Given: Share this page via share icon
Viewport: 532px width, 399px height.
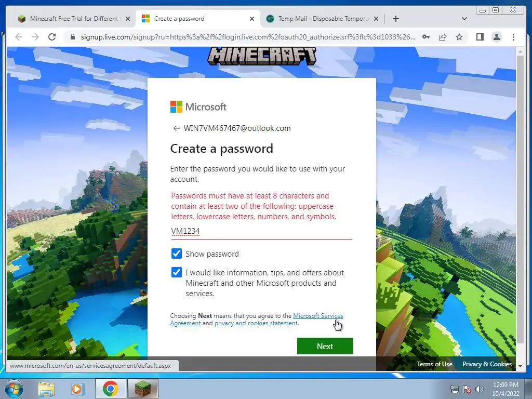Looking at the screenshot, I should click(443, 37).
